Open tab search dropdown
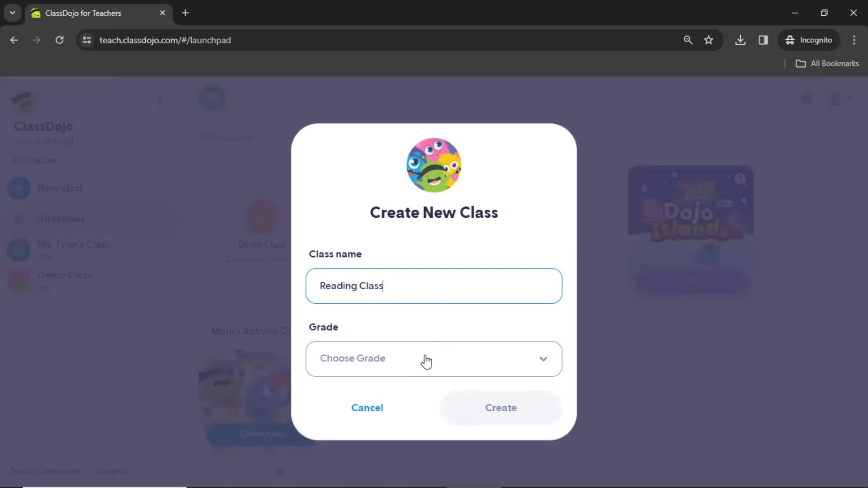This screenshot has height=488, width=868. point(13,13)
